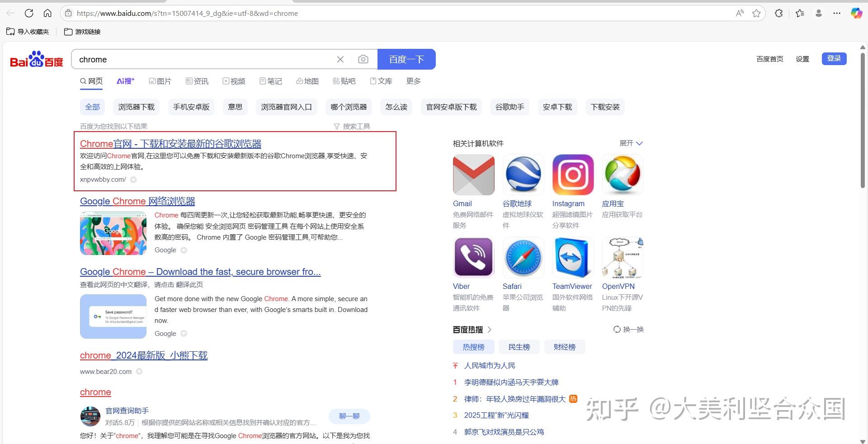Click the 换一换 refresh button
This screenshot has width=868, height=444.
628,329
